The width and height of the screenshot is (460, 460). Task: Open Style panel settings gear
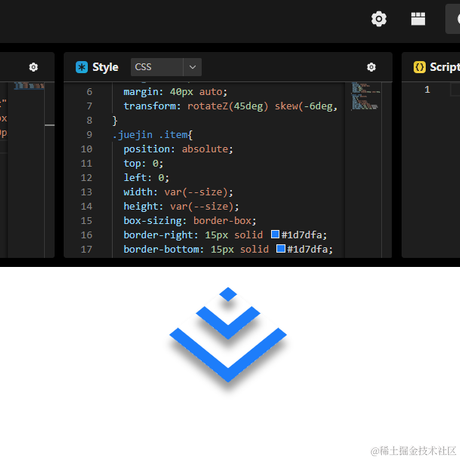[371, 67]
